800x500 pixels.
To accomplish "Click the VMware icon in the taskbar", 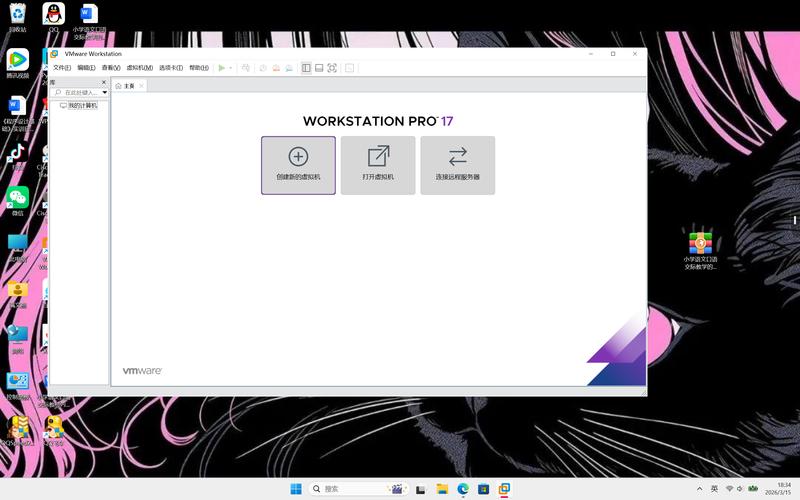I will 504,489.
